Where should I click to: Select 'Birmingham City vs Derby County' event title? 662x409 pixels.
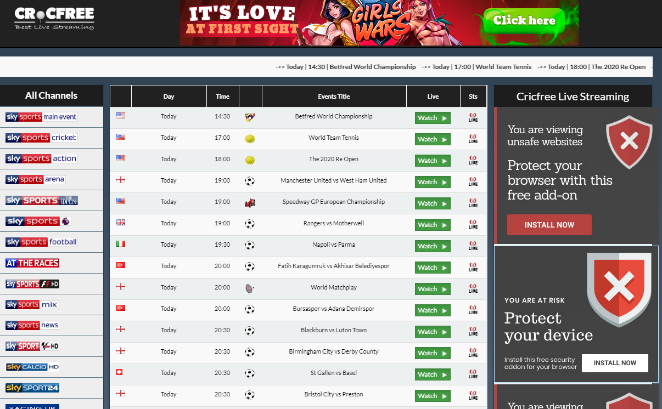coord(334,351)
